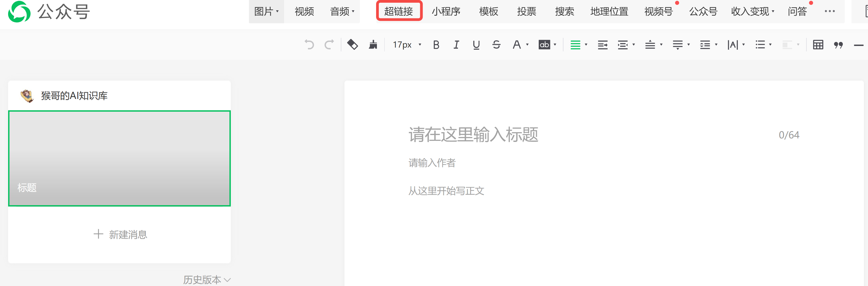The height and width of the screenshot is (286, 868).
Task: Expand the letter spacing dropdown arrow
Action: click(x=743, y=45)
